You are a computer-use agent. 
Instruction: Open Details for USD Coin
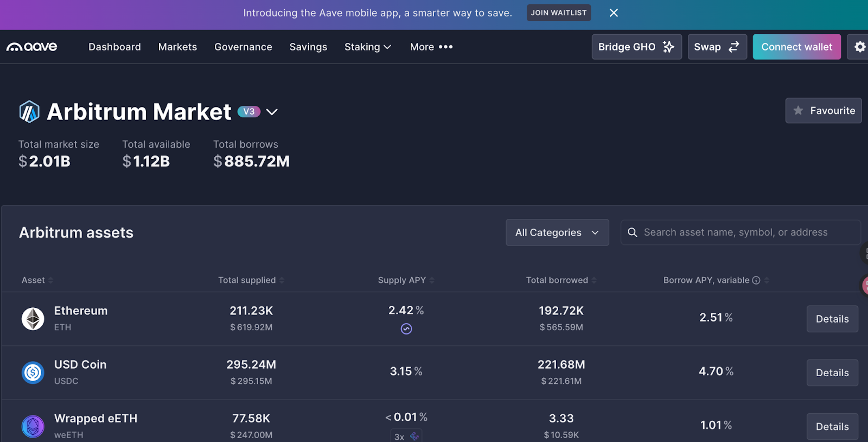[x=832, y=372]
